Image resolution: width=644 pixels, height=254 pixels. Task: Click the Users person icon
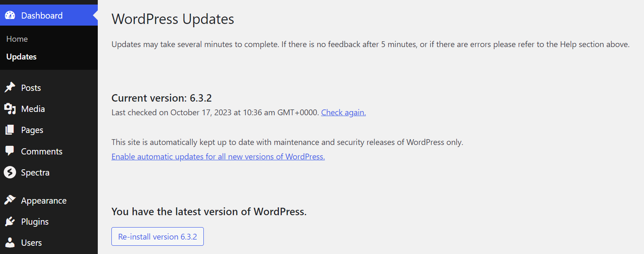click(10, 242)
